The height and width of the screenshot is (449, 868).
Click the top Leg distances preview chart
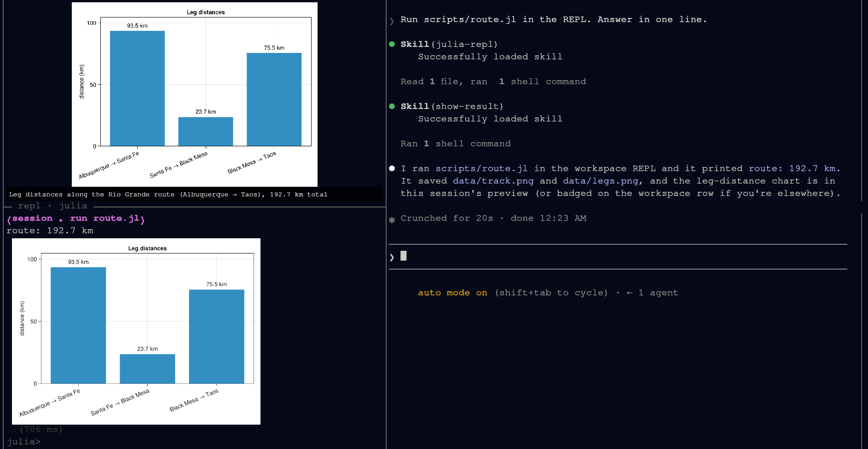pos(195,94)
